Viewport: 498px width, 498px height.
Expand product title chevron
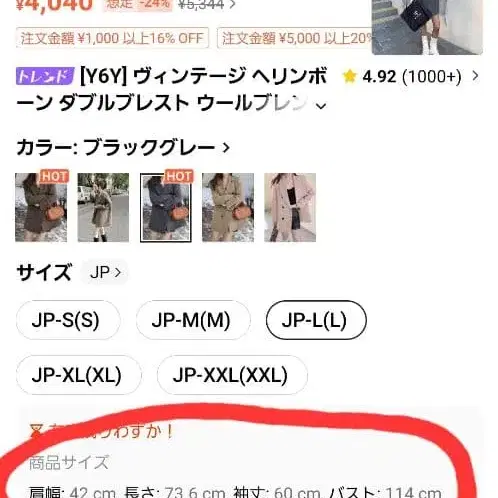(x=321, y=106)
